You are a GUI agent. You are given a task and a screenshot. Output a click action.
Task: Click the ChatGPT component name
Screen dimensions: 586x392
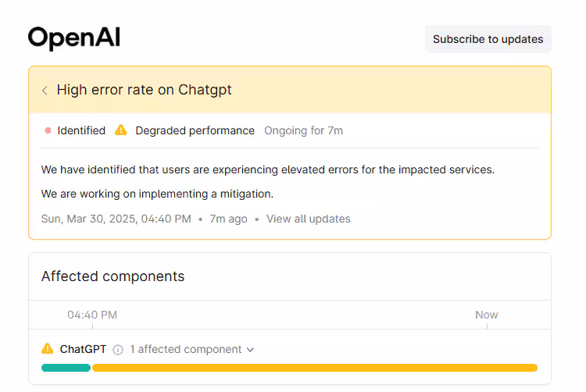point(83,349)
